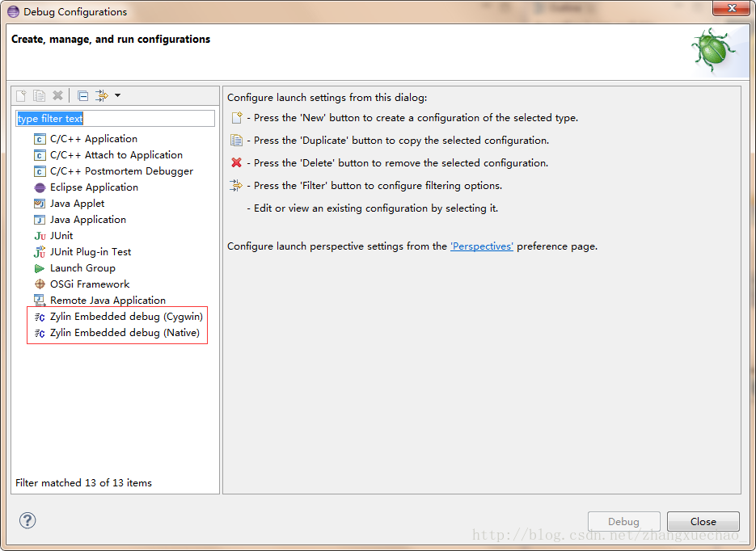Choose JUnit entry in the list
The image size is (756, 551).
tap(61, 236)
